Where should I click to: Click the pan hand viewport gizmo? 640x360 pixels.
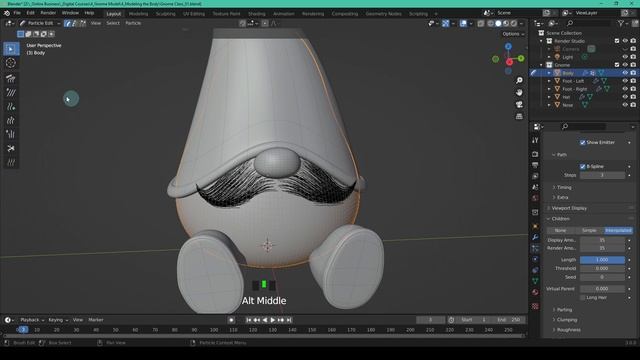pyautogui.click(x=519, y=93)
